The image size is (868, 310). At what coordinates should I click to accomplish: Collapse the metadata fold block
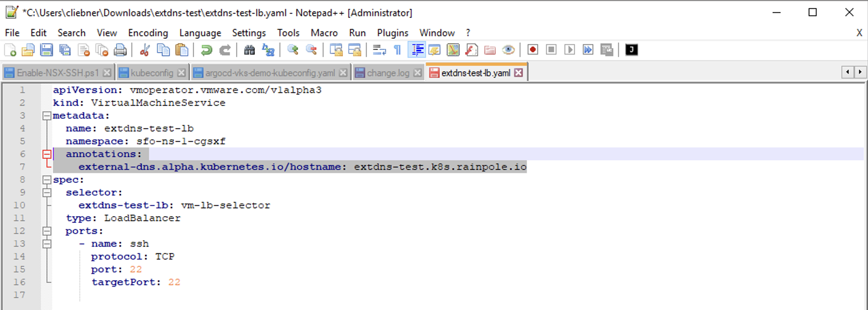click(47, 116)
